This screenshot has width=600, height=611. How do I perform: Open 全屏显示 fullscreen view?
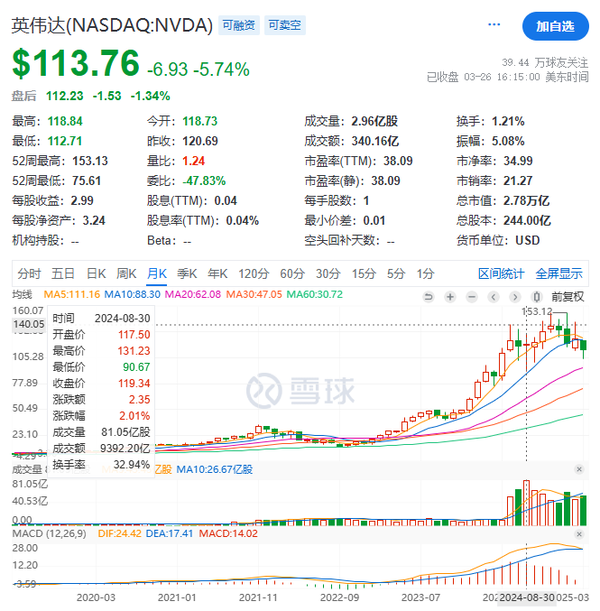[x=559, y=273]
